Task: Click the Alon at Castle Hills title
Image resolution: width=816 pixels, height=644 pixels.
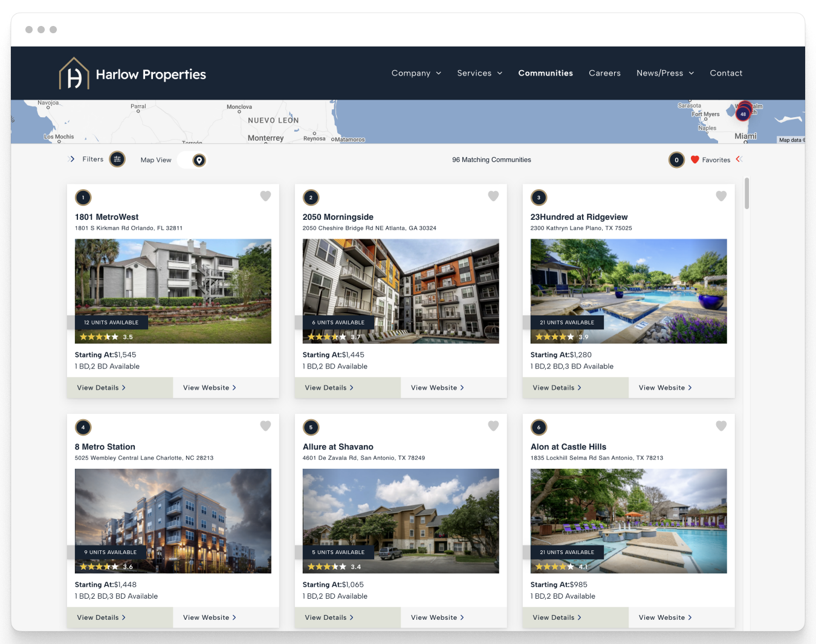Action: click(568, 446)
